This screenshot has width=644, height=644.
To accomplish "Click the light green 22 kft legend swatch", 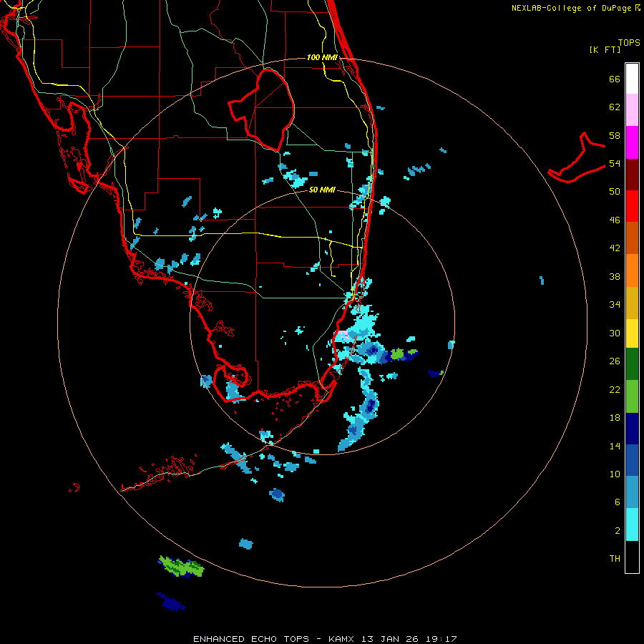I will click(632, 396).
